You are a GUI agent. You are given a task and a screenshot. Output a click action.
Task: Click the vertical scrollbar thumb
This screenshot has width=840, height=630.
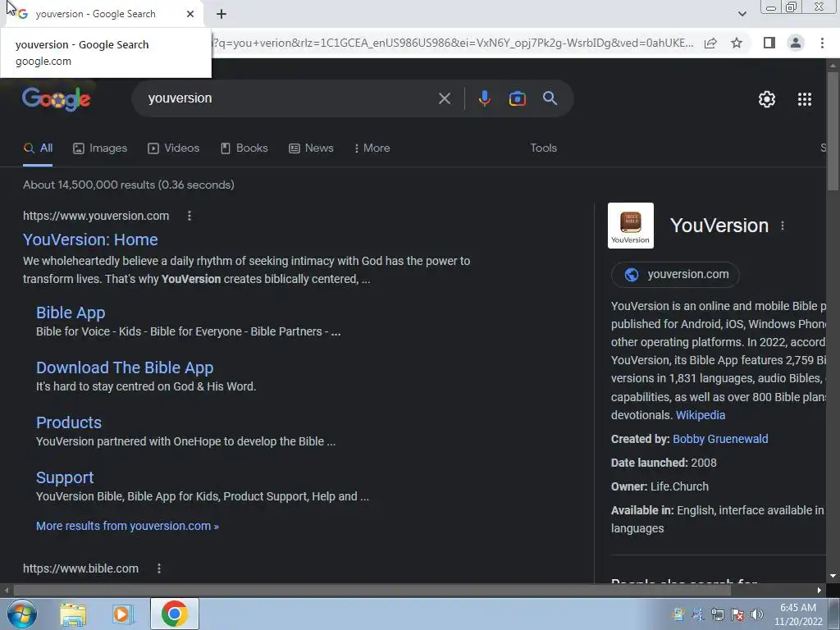833,130
